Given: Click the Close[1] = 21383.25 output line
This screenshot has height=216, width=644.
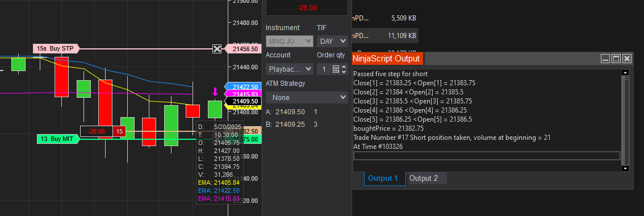Looking at the screenshot, I should click(414, 83).
